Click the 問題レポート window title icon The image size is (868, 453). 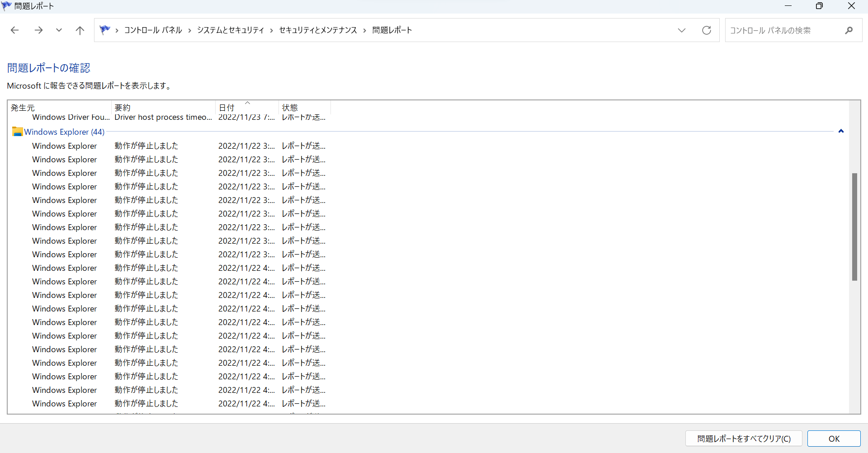coord(6,6)
